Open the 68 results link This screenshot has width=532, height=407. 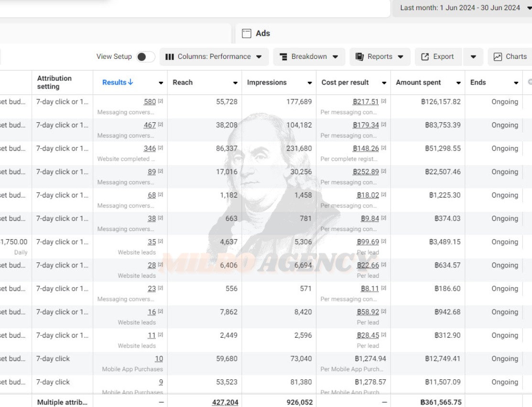pos(152,196)
